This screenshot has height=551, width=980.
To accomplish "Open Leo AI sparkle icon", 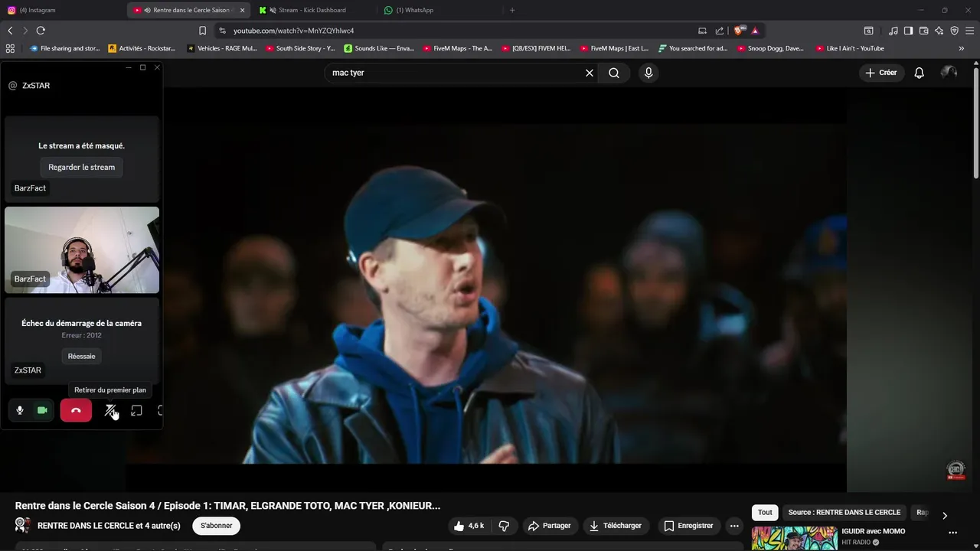I will (x=939, y=31).
